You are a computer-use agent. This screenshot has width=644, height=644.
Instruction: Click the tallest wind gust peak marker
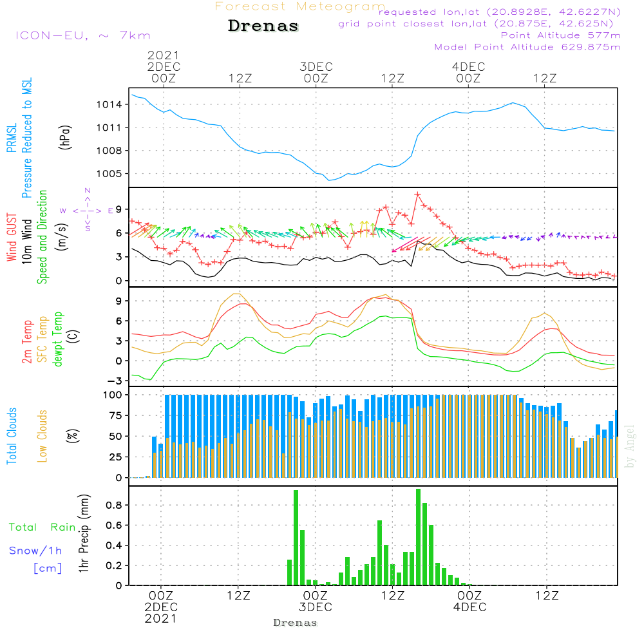[418, 194]
